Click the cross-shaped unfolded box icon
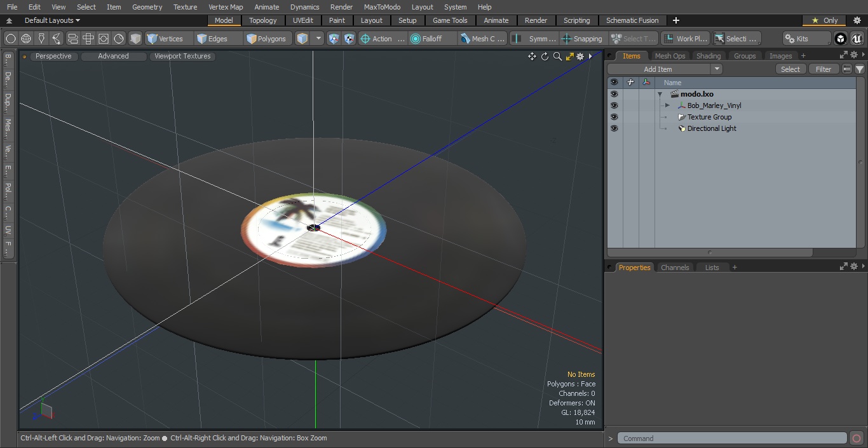 pyautogui.click(x=88, y=39)
